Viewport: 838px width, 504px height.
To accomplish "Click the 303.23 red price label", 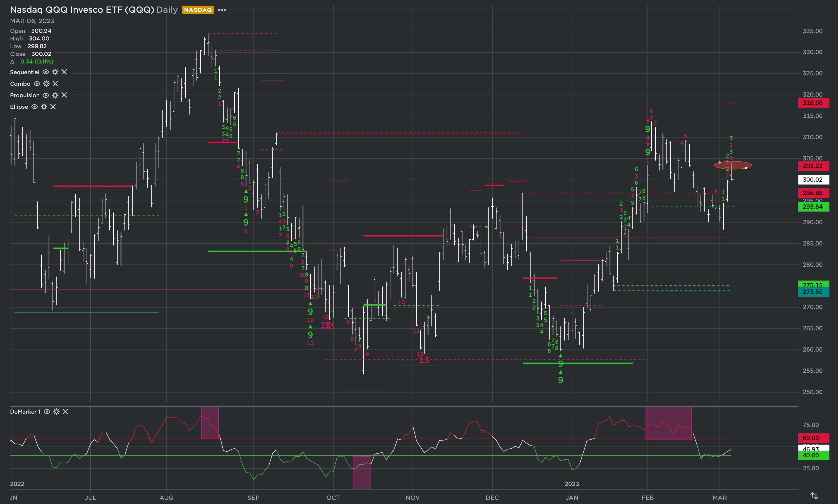I will pyautogui.click(x=813, y=166).
